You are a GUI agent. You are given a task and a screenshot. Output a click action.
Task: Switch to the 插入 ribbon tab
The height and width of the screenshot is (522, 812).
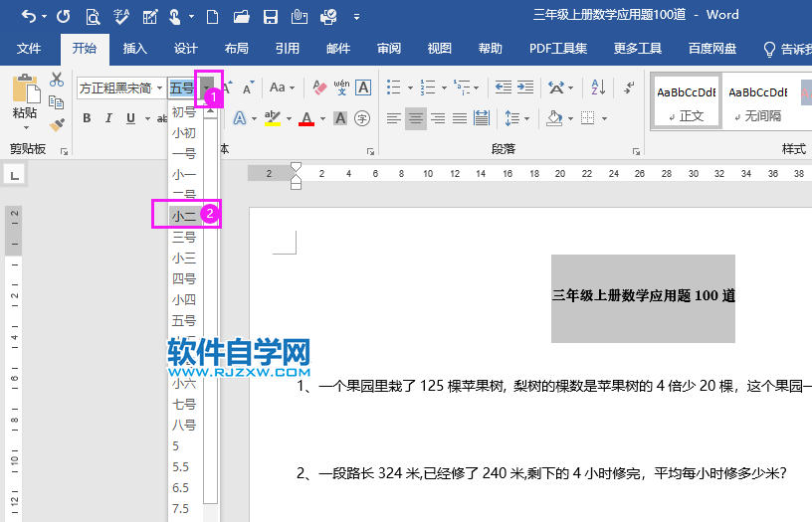[x=135, y=49]
